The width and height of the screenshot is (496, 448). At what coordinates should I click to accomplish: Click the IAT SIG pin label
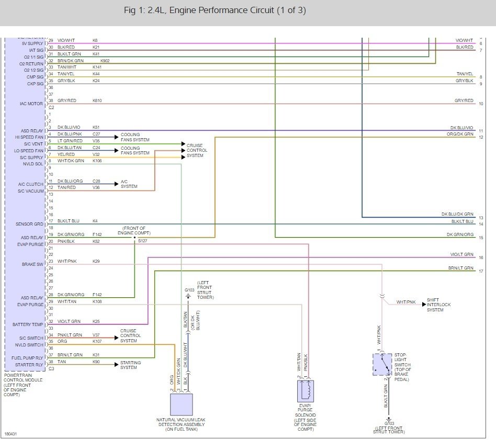37,50
